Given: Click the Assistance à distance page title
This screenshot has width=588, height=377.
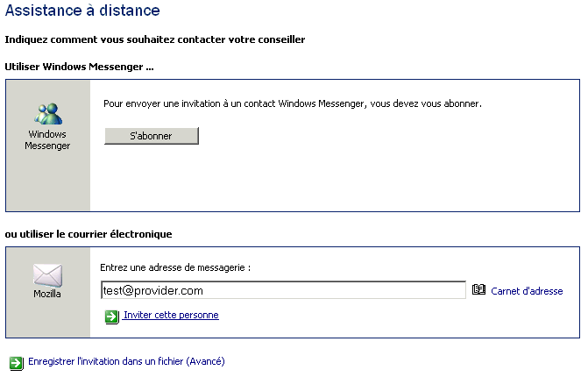Looking at the screenshot, I should click(x=82, y=11).
